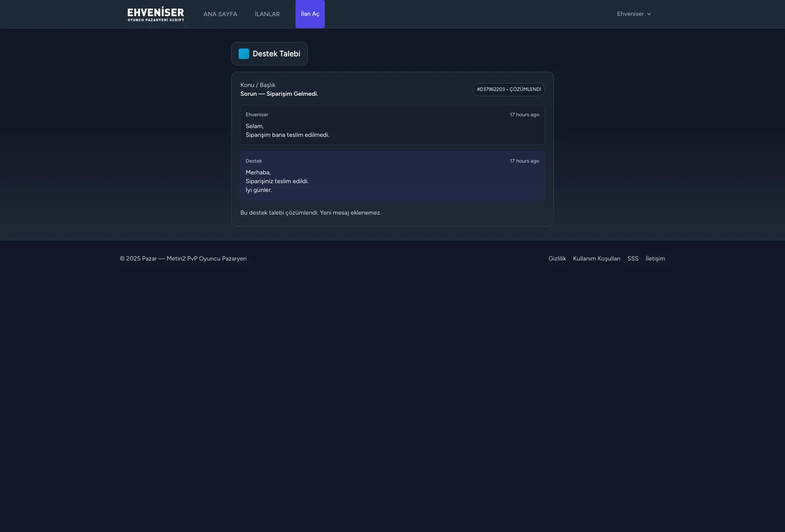Click the #D37962203 ÇÖZÜMLENDİ status badge
785x532 pixels.
click(509, 89)
